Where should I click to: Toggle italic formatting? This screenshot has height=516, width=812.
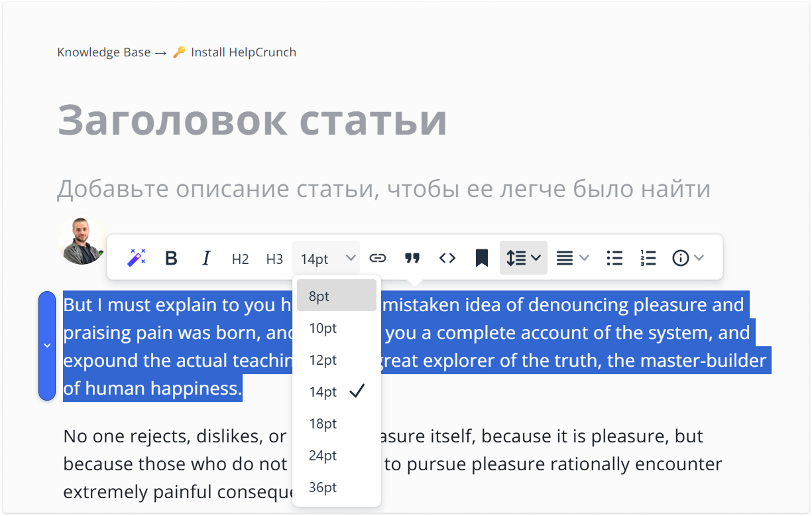point(205,257)
